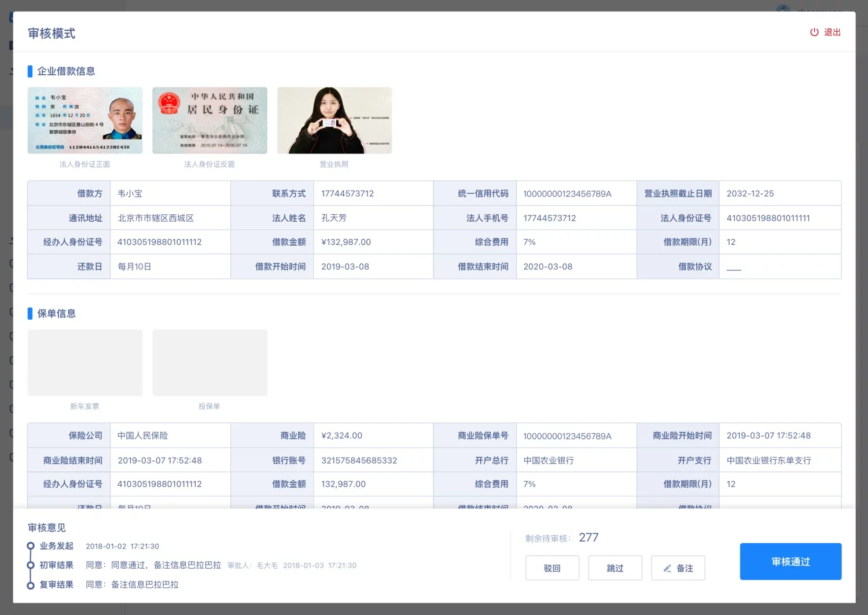This screenshot has height=615, width=868.
Task: Approve with the blue 审核通过 button
Action: click(790, 561)
